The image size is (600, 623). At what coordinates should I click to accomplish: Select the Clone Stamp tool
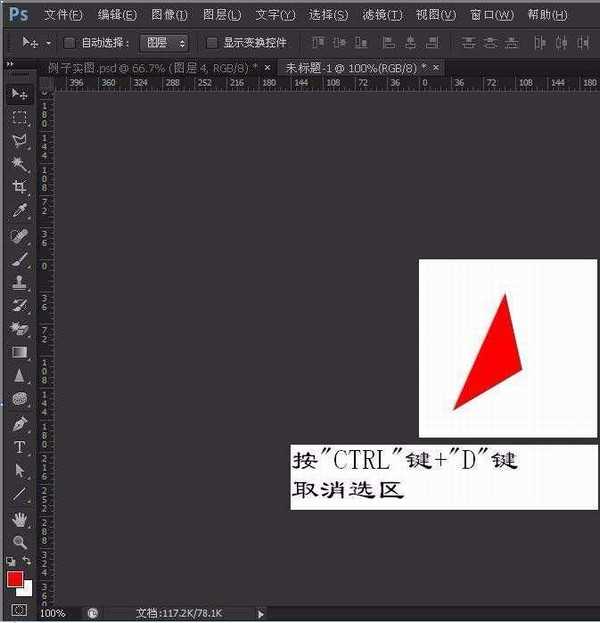(x=19, y=282)
